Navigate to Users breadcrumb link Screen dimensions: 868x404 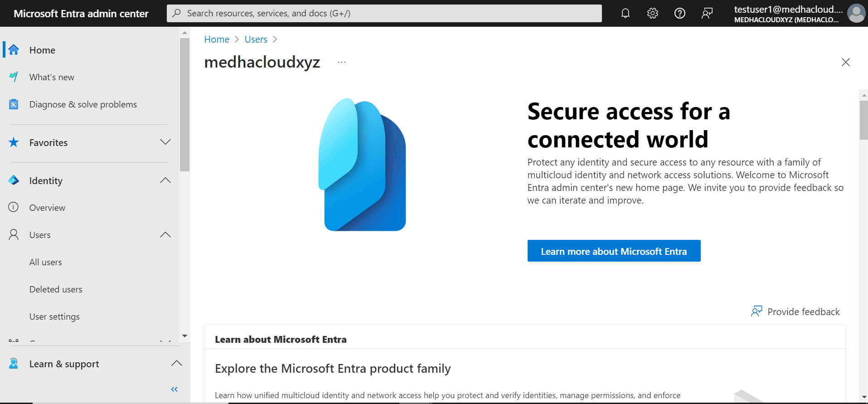pyautogui.click(x=256, y=39)
